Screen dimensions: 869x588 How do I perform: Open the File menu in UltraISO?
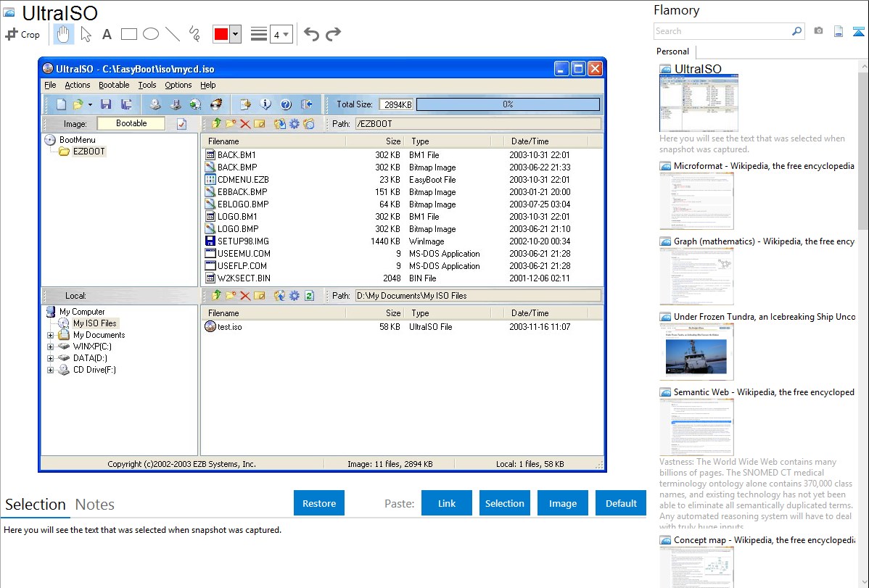pyautogui.click(x=50, y=85)
